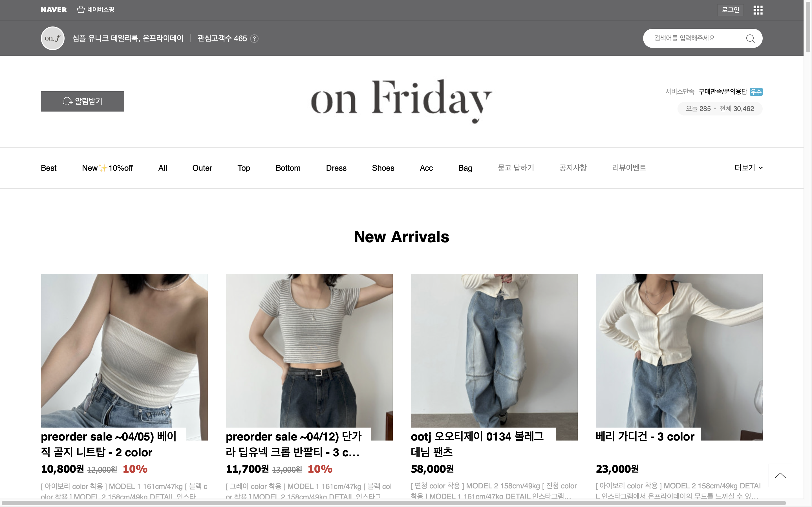Click the 알림받기 notification bell button

83,101
